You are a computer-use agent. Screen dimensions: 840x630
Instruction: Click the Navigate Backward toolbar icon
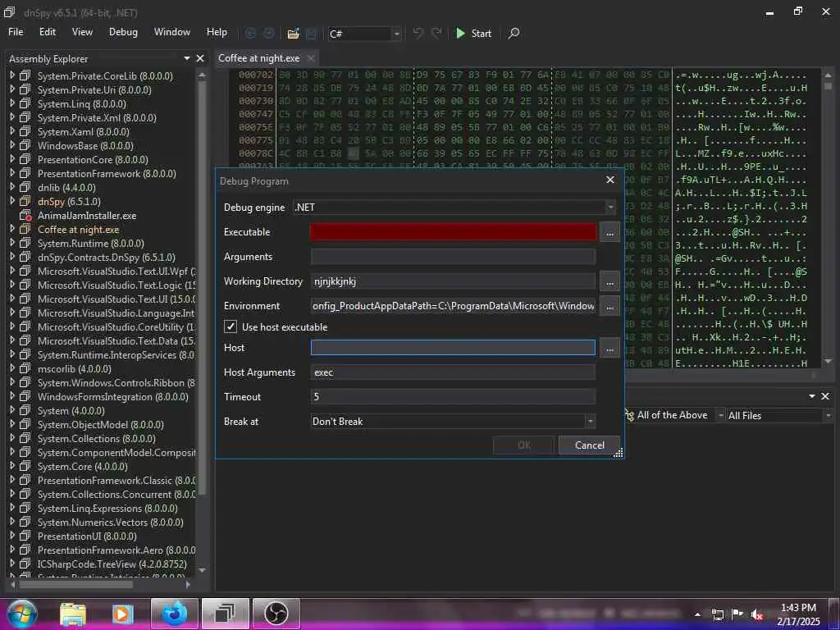click(250, 33)
